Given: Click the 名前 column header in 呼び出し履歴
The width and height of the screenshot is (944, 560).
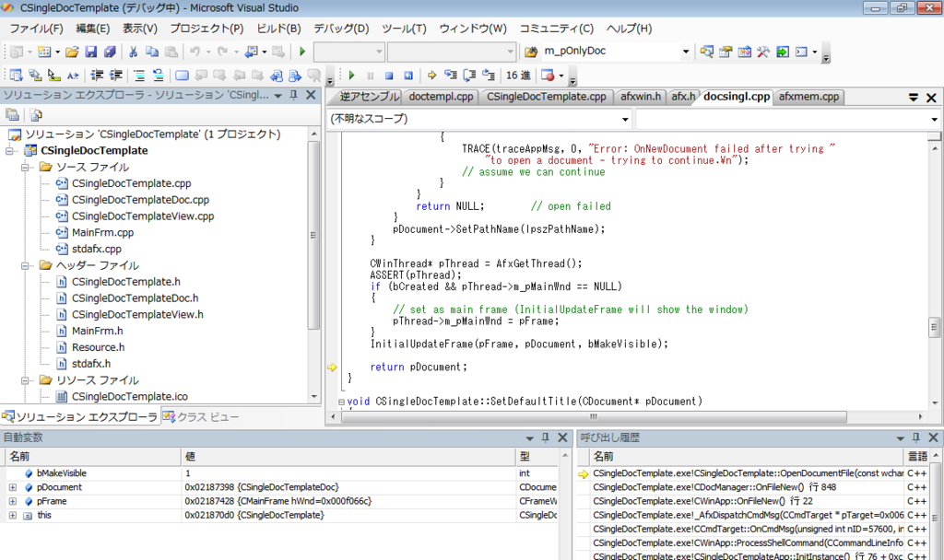Looking at the screenshot, I should tap(746, 457).
